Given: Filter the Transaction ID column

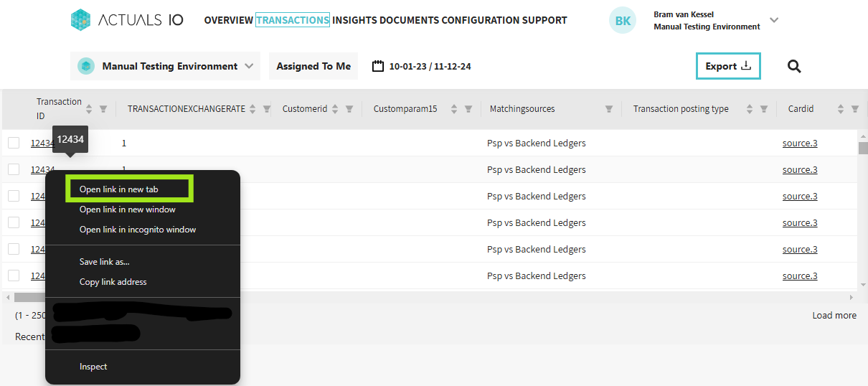Looking at the screenshot, I should pyautogui.click(x=103, y=109).
